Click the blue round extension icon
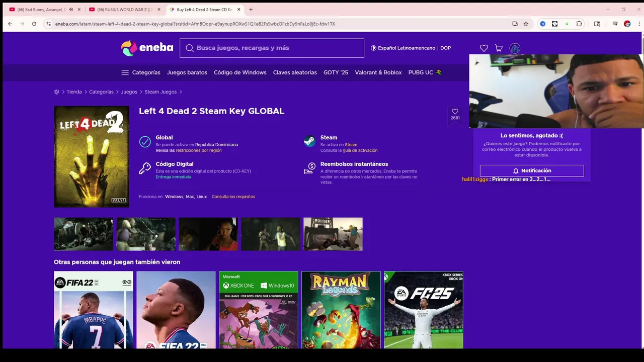The width and height of the screenshot is (644, 362). click(x=542, y=24)
